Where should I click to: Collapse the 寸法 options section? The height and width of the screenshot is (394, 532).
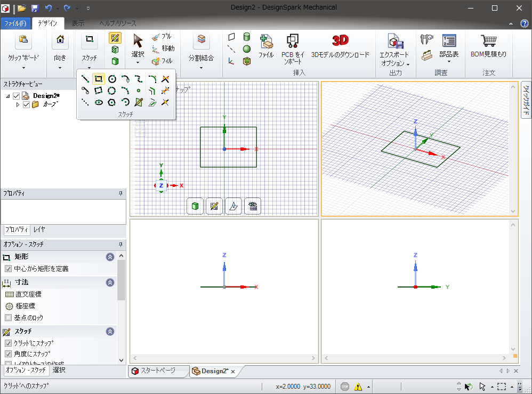[110, 282]
